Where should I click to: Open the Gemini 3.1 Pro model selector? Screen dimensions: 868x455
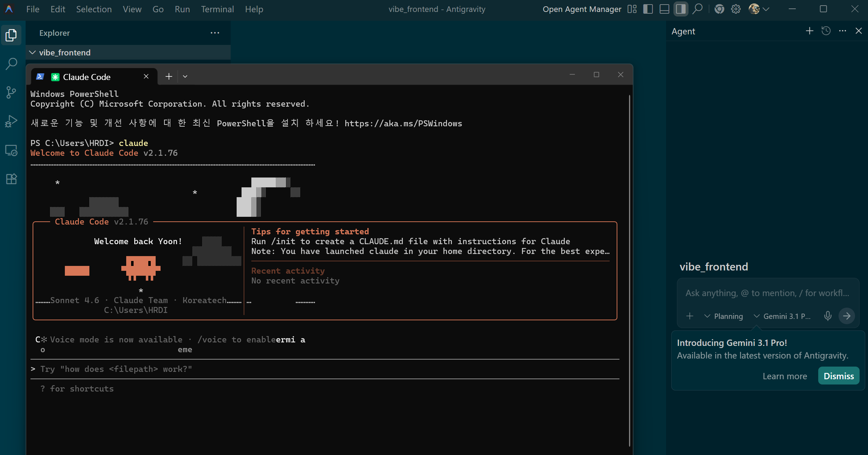(x=782, y=316)
